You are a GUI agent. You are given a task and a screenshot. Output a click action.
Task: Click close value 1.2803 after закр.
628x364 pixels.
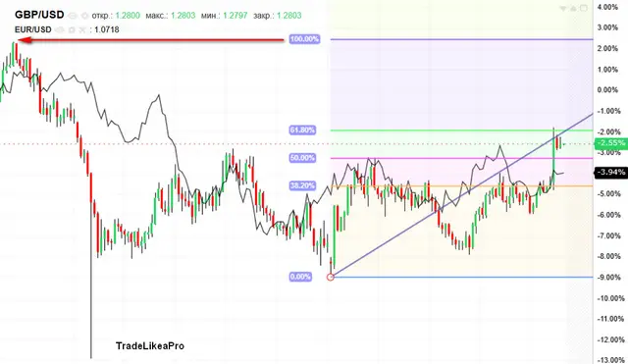coord(289,16)
